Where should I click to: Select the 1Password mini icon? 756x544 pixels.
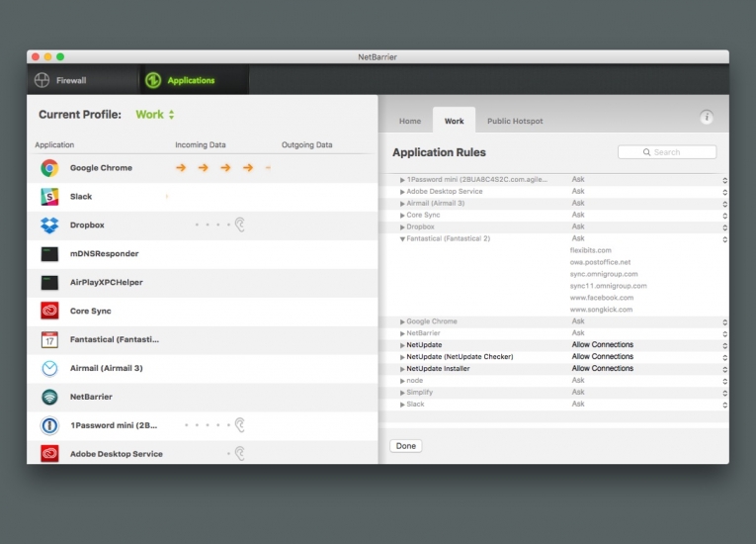pyautogui.click(x=49, y=425)
